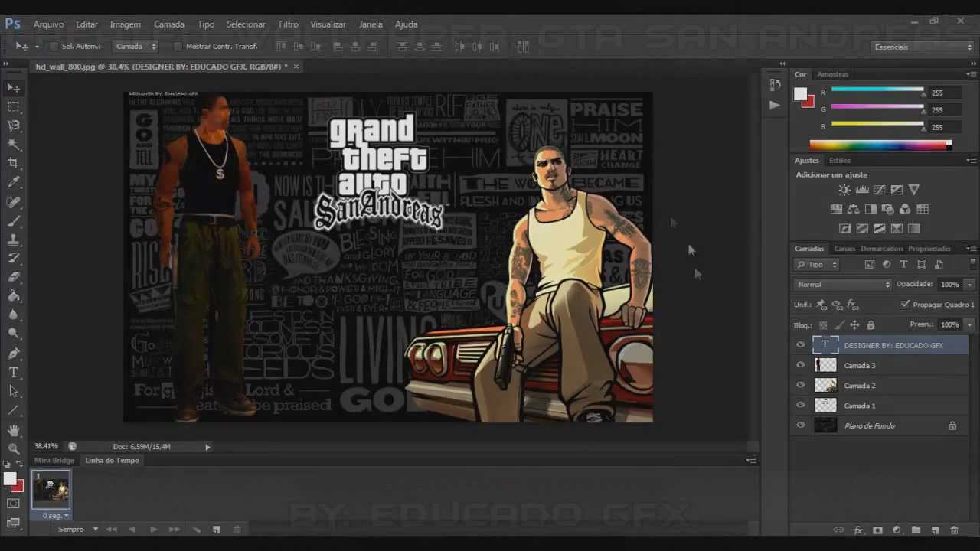Expand the Opacidade dropdown arrow
This screenshot has width=980, height=551.
click(969, 284)
